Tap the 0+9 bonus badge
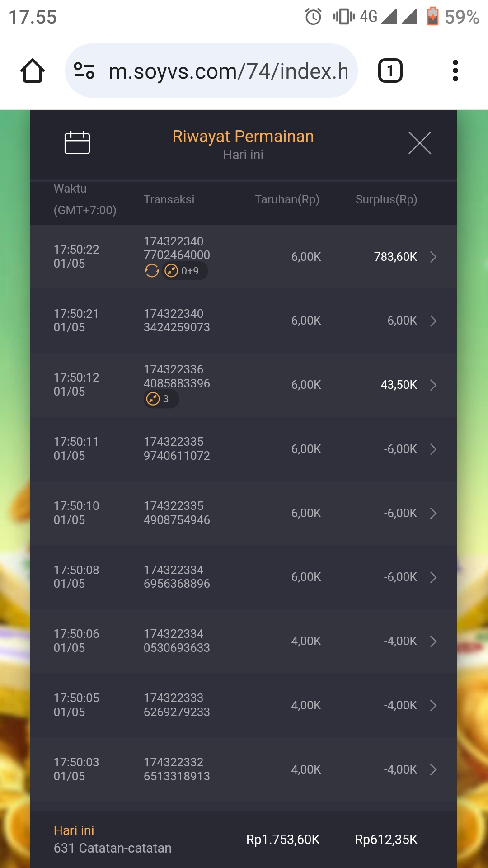Screen dimensions: 488x868 [185, 271]
